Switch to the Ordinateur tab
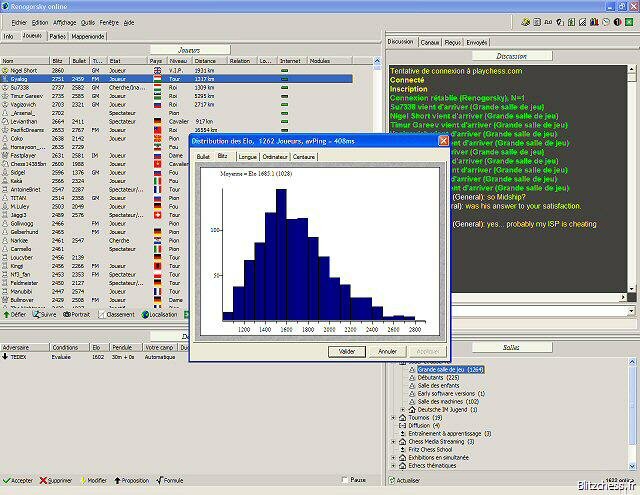 coord(274,157)
